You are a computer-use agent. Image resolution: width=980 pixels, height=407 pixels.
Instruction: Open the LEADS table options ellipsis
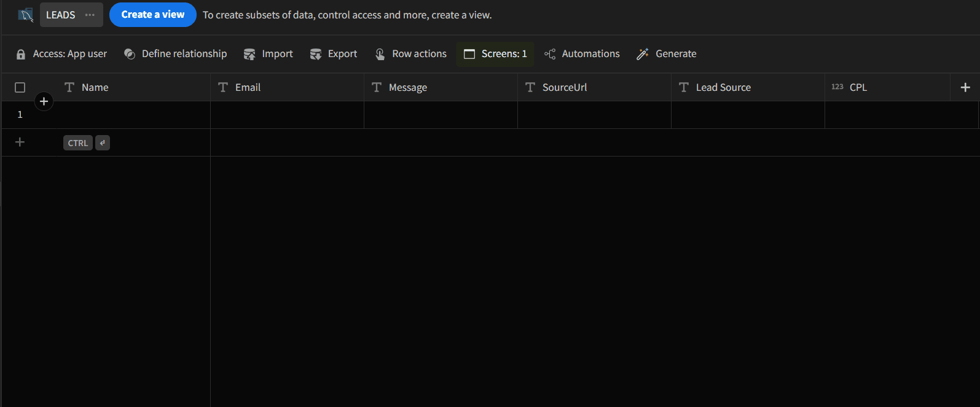(x=90, y=15)
